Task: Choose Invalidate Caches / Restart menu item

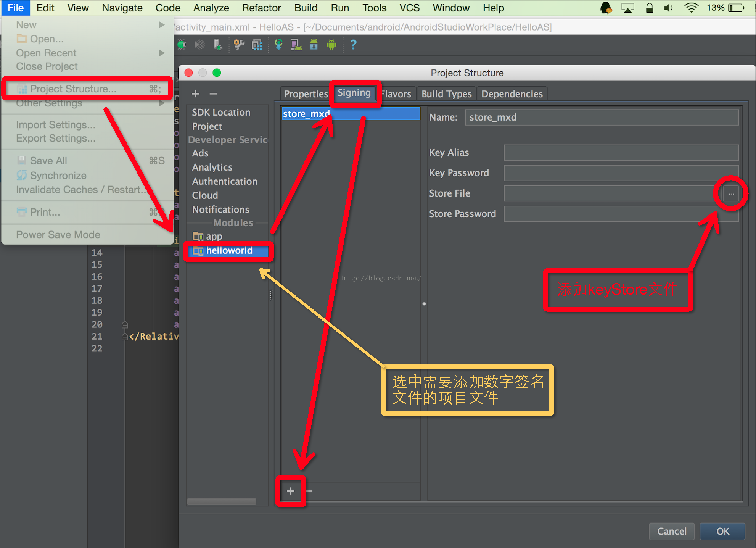Action: point(88,190)
